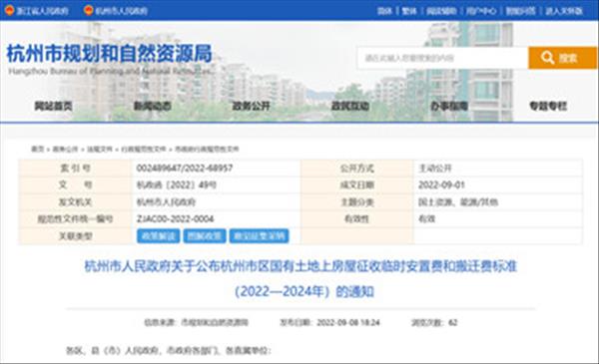Select unified code ZJAC00-2022-0004
Image resolution: width=599 pixels, height=364 pixels.
point(175,219)
